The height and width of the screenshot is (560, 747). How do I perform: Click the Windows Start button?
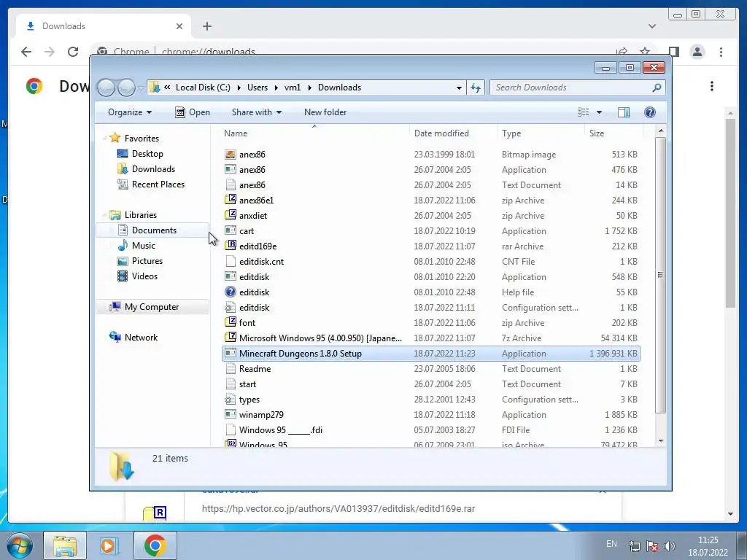(19, 545)
